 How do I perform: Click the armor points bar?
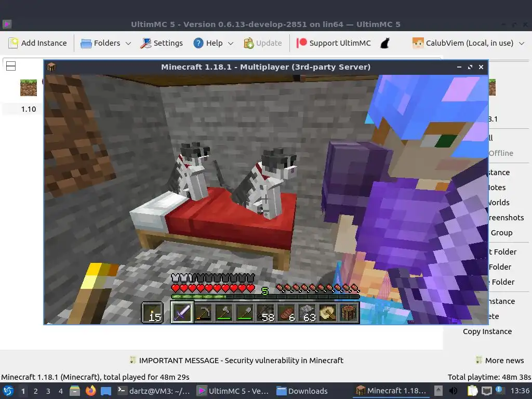[x=213, y=278]
